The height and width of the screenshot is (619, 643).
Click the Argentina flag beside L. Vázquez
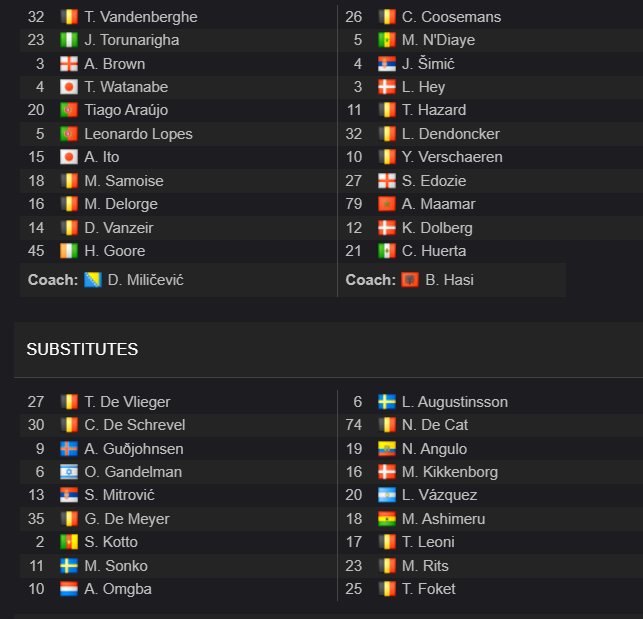point(387,495)
